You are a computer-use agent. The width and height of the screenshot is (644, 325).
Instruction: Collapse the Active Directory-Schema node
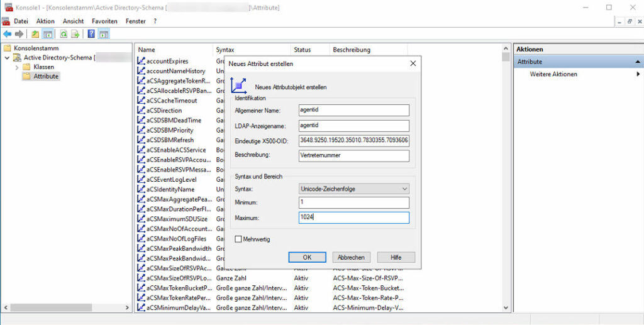7,58
